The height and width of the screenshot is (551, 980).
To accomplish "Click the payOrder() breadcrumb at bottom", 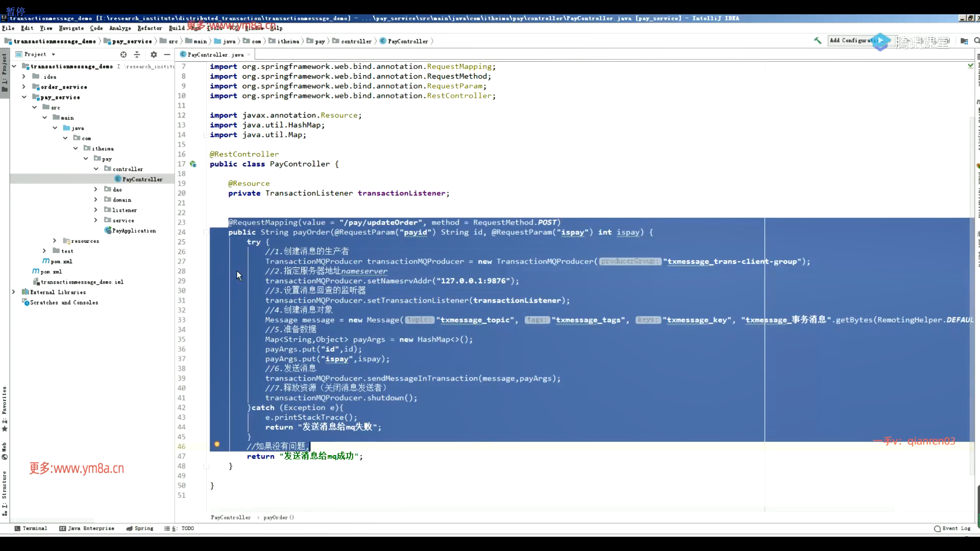I will tap(278, 517).
